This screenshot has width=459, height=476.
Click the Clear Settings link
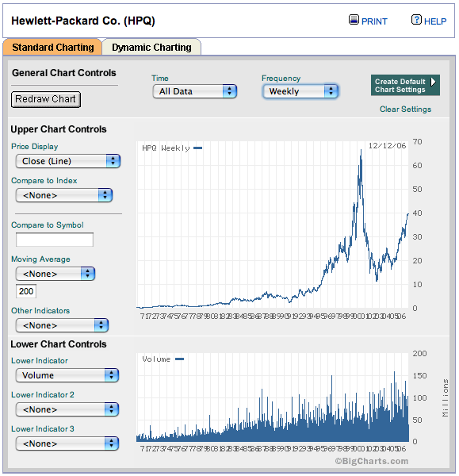(405, 109)
